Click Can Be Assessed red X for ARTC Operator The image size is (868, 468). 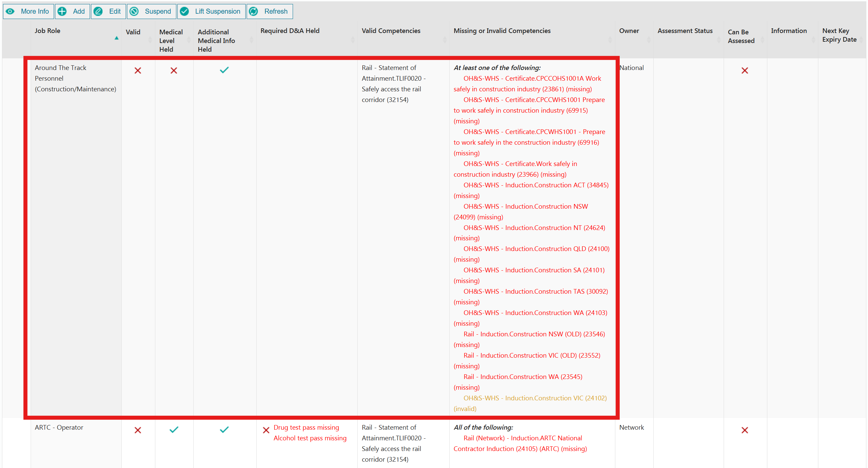(744, 430)
